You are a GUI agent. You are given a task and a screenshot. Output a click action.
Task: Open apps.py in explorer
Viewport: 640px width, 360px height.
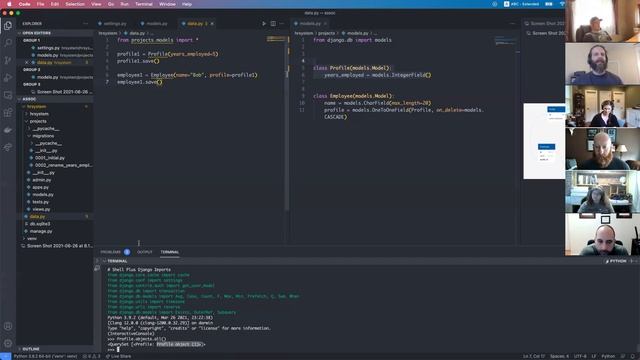[x=40, y=187]
